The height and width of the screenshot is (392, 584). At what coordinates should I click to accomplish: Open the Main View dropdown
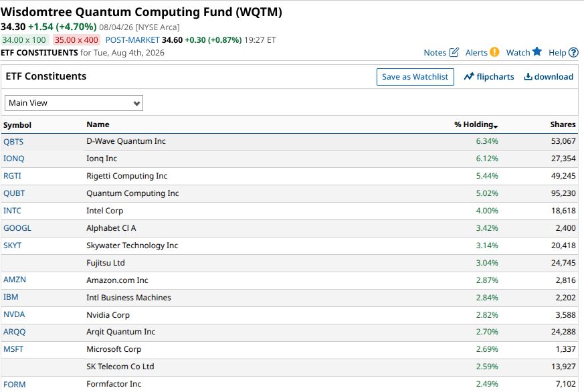pyautogui.click(x=74, y=103)
